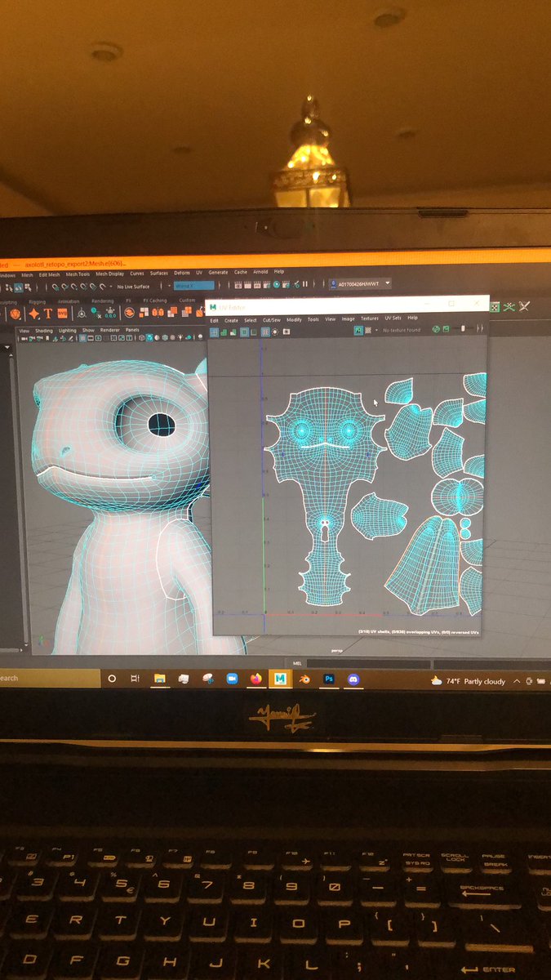551x980 pixels.
Task: Open the symmetry dropdown in status line
Action: click(194, 285)
